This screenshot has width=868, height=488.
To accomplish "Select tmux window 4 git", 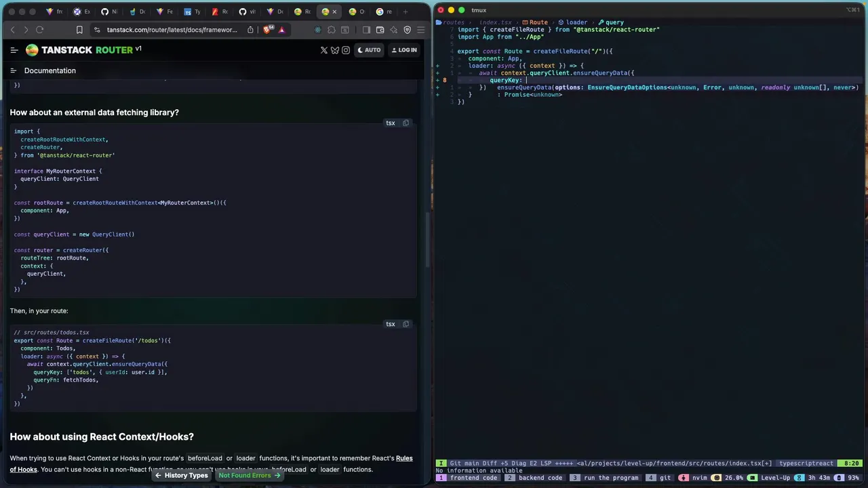I will 658,478.
